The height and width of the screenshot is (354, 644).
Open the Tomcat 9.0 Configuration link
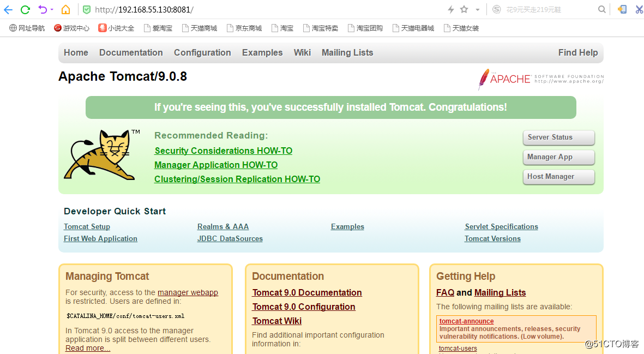pos(304,307)
